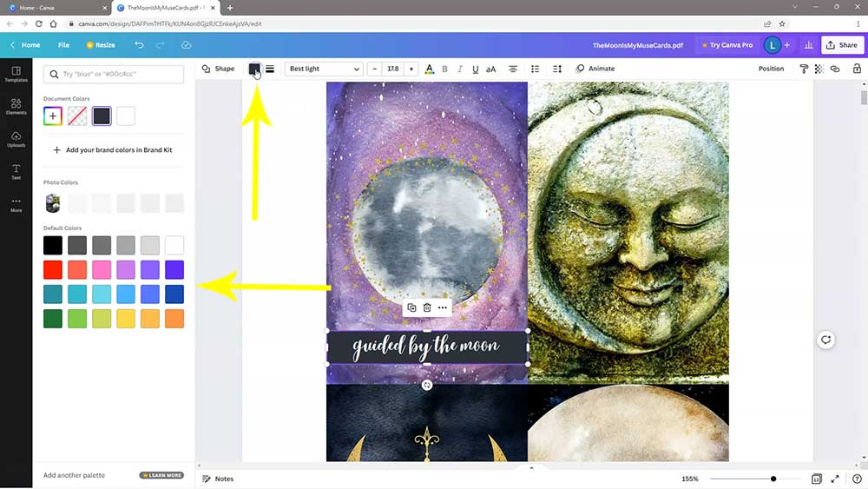Open the Uploads sidebar panel

[x=16, y=139]
